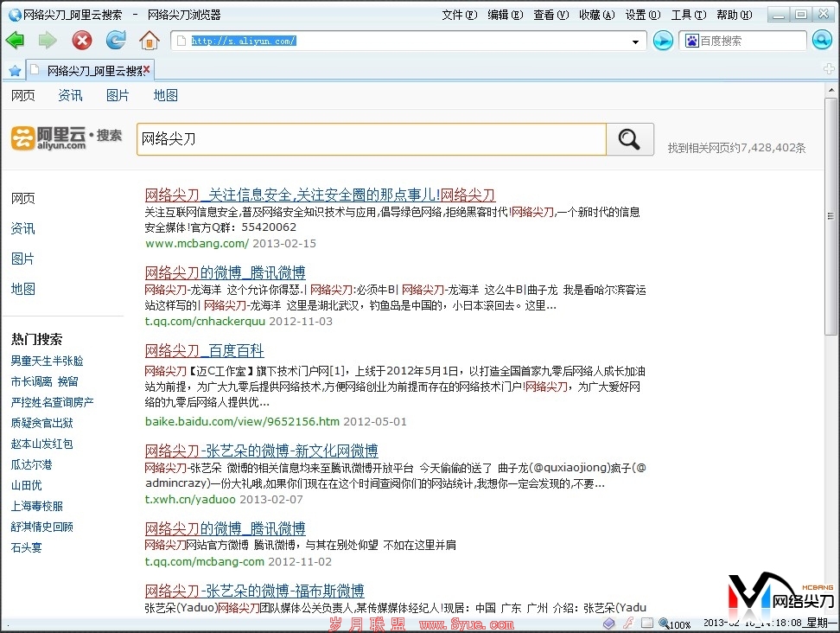Open favorites with the blue star icon

pos(15,70)
